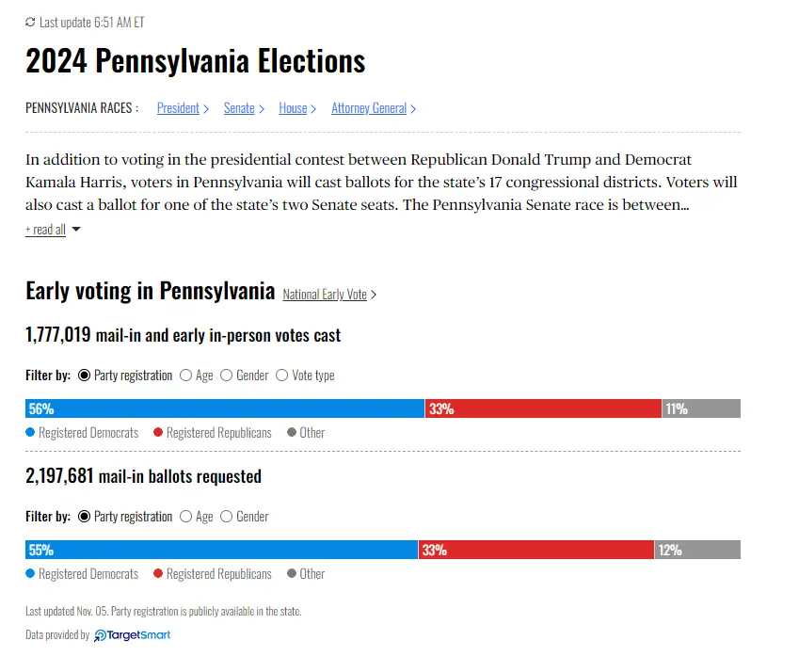Click the chevron arrow after the President link
799x672 pixels.
(206, 109)
